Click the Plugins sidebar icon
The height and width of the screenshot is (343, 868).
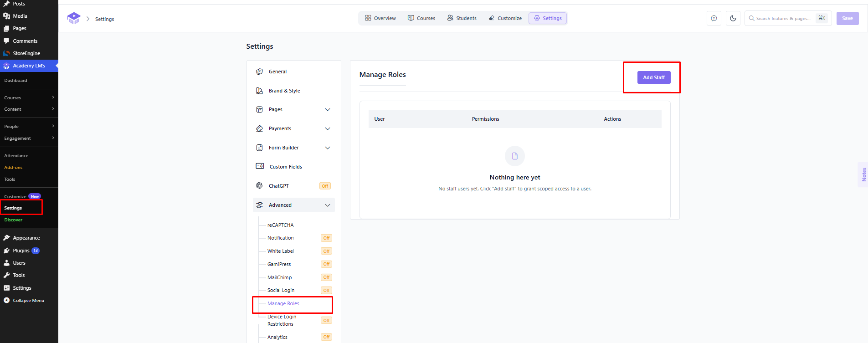6,251
